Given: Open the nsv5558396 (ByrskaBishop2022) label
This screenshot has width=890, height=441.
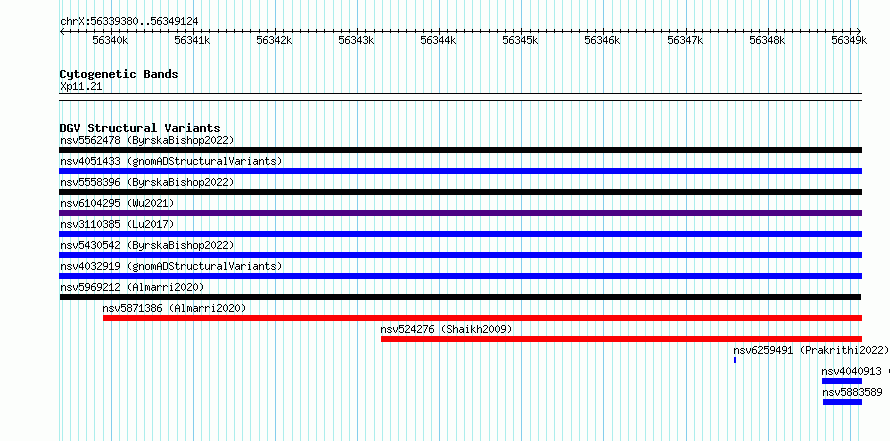Looking at the screenshot, I should [147, 182].
